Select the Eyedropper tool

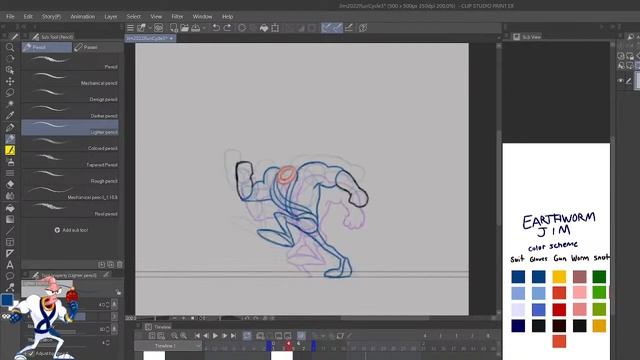pos(10,116)
